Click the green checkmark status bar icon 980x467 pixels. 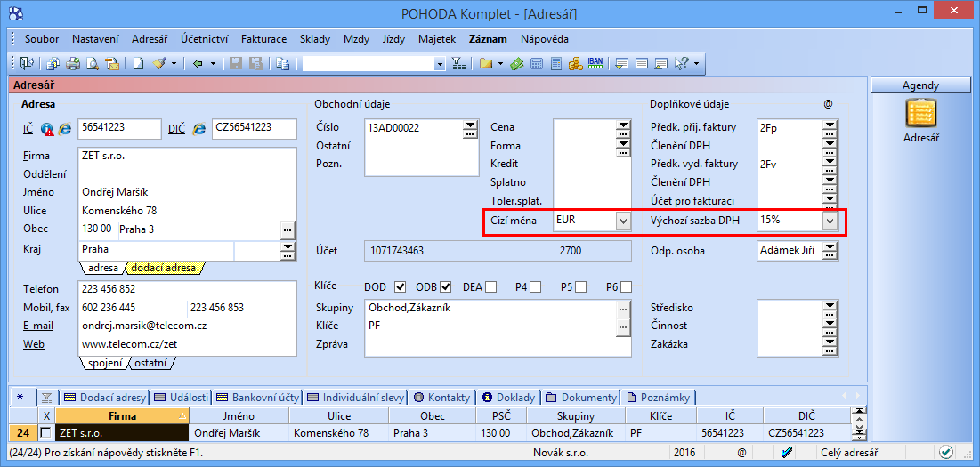click(x=945, y=452)
